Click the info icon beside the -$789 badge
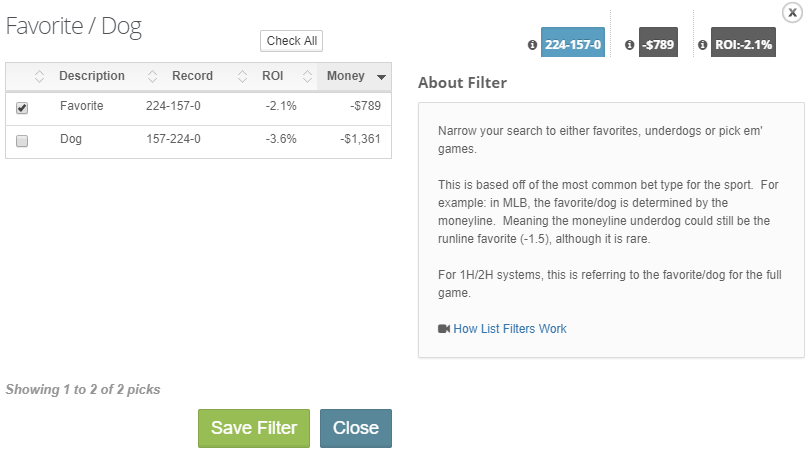807x456 pixels. (629, 45)
